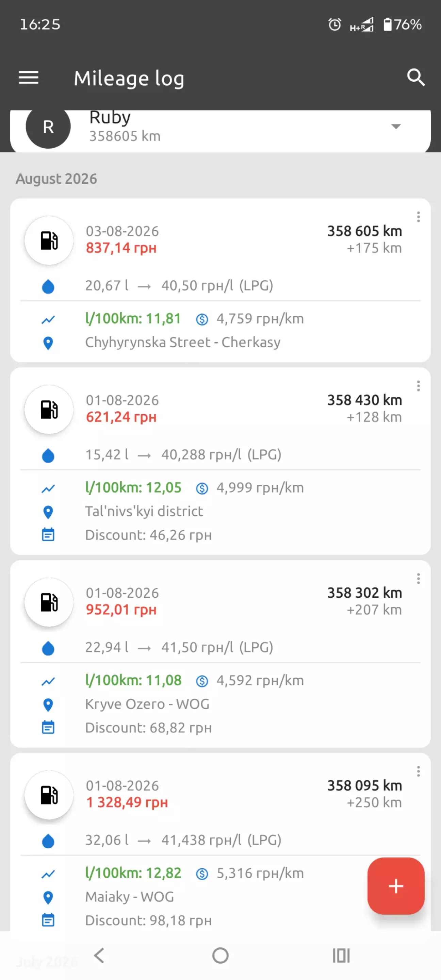The height and width of the screenshot is (980, 441).
Task: Tap fuel pump icon of 837,14 грн entry
Action: click(x=49, y=240)
